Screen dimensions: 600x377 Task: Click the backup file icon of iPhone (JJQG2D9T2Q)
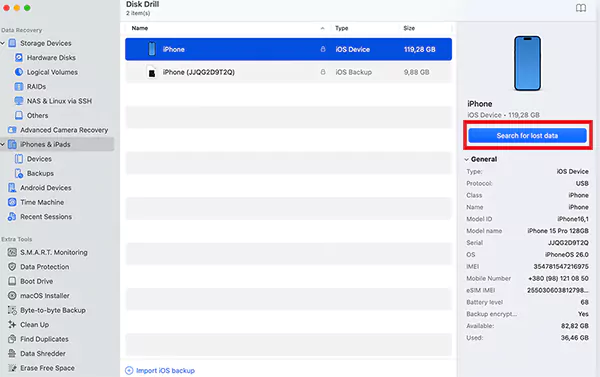click(x=152, y=72)
